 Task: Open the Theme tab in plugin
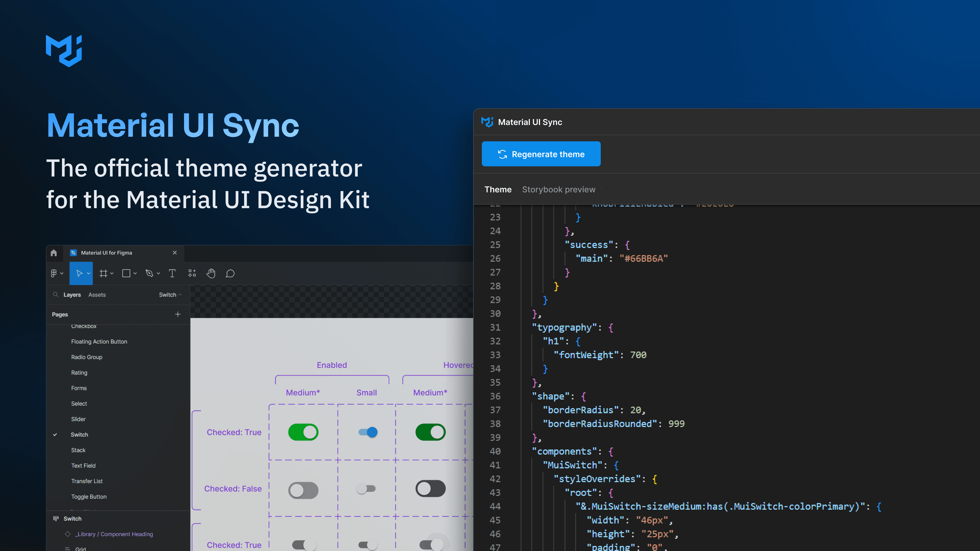(498, 189)
